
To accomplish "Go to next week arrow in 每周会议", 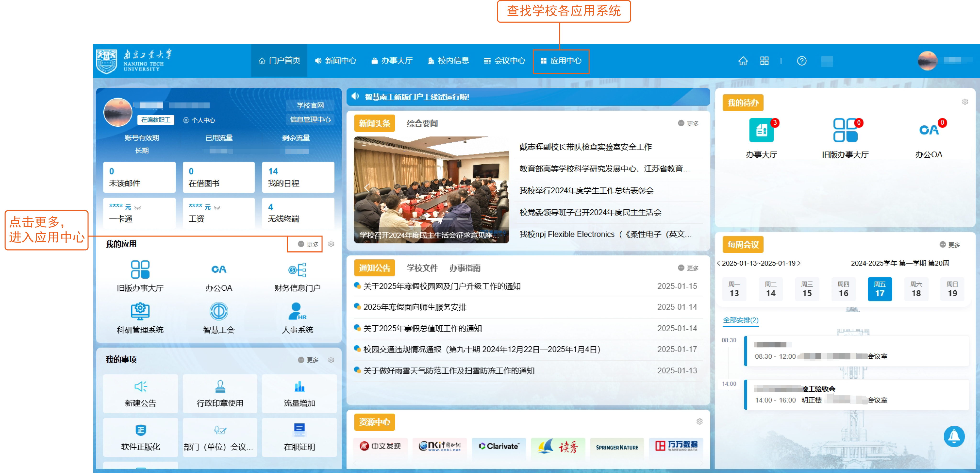I will [x=799, y=263].
